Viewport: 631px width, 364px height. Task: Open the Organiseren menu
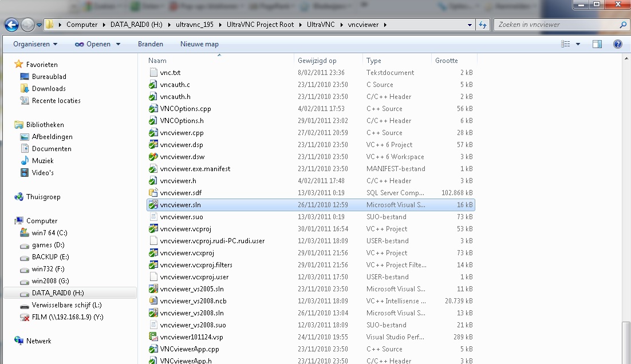click(35, 44)
